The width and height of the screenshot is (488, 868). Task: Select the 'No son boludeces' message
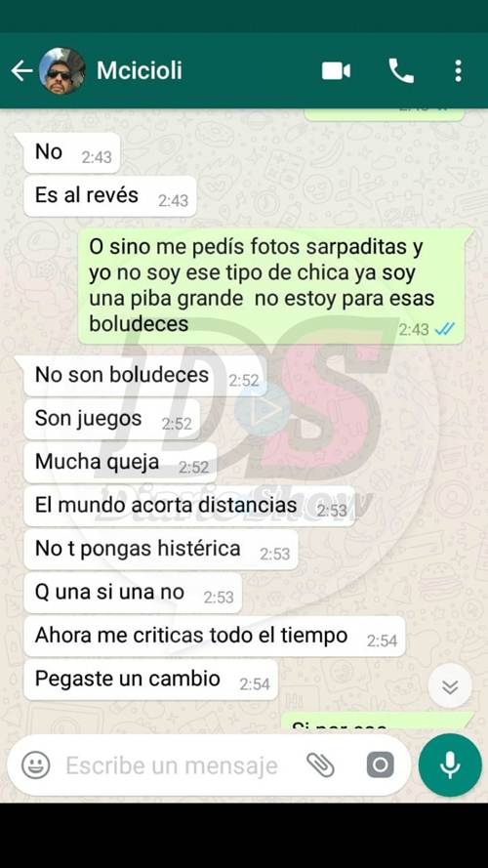(x=145, y=376)
